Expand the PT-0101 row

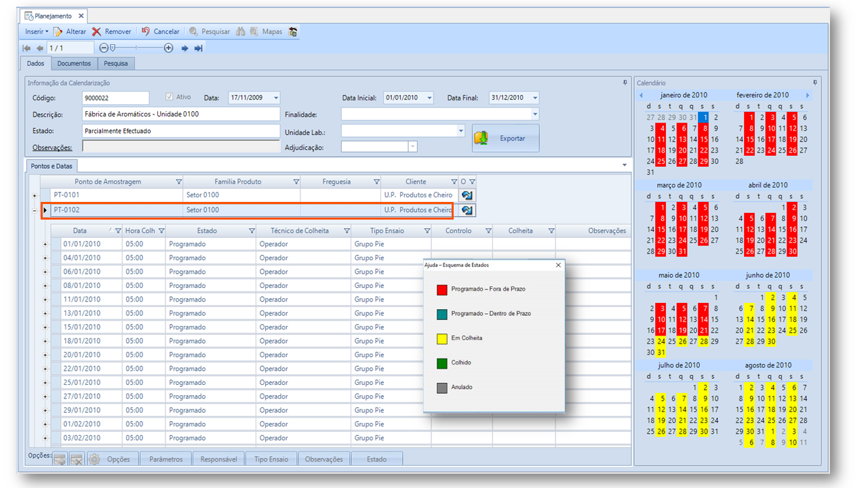pos(35,195)
